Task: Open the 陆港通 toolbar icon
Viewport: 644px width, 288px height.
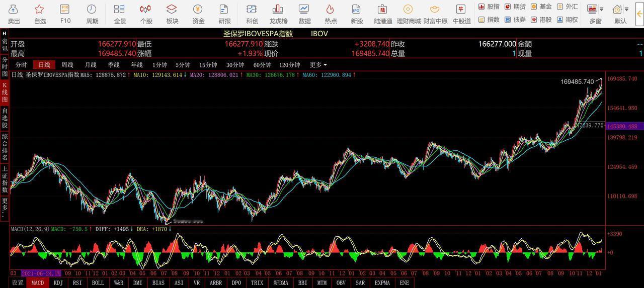Action: [x=383, y=10]
